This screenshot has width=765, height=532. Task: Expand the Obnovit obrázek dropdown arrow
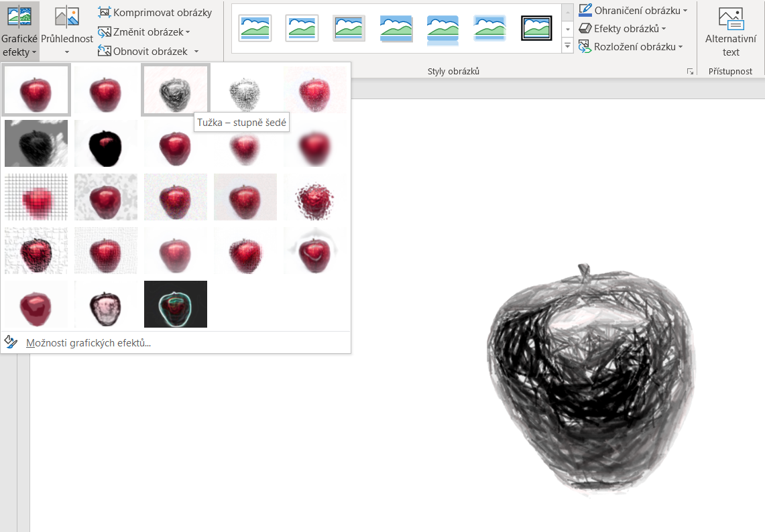pyautogui.click(x=196, y=51)
